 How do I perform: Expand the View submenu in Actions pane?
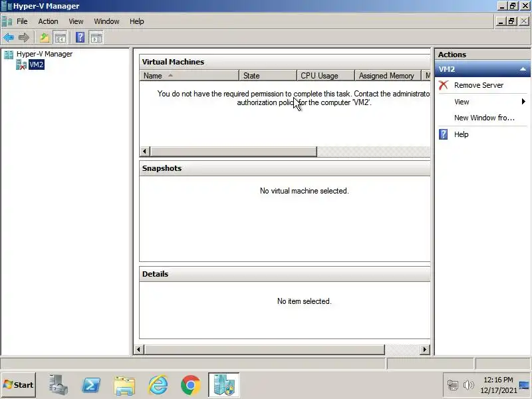point(462,102)
